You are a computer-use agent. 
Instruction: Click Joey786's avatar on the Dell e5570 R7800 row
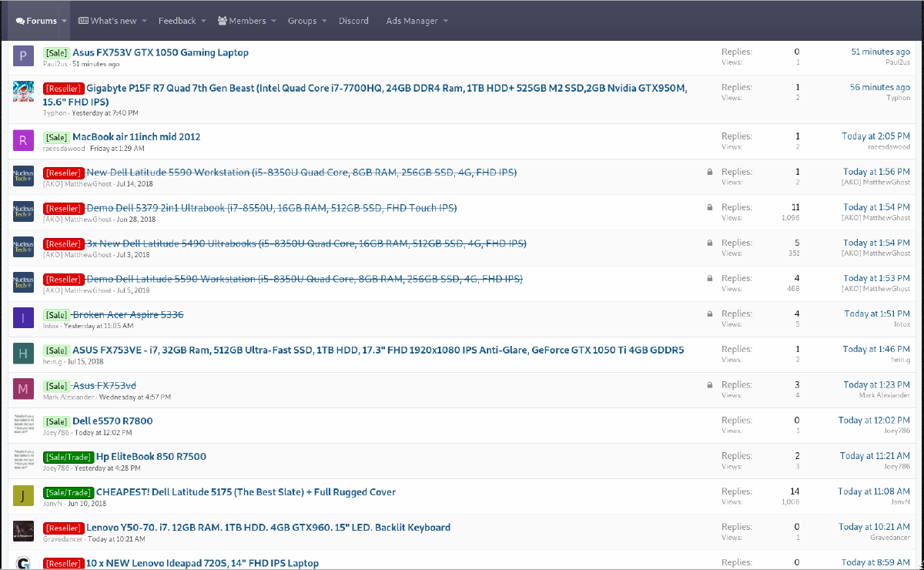click(23, 424)
